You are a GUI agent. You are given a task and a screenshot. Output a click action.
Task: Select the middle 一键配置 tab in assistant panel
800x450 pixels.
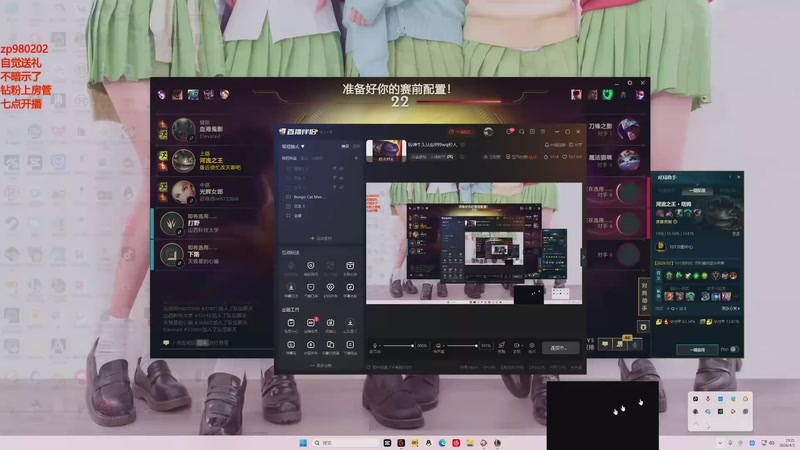[697, 190]
